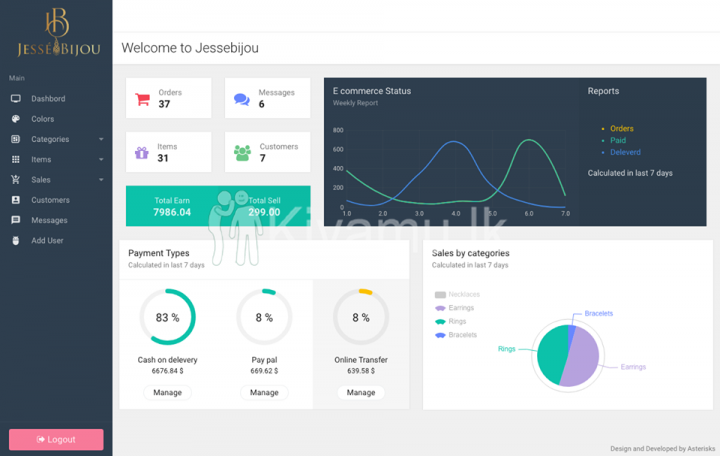Viewport: 720px width, 456px height.
Task: Open the Dashbord menu item
Action: (x=48, y=99)
